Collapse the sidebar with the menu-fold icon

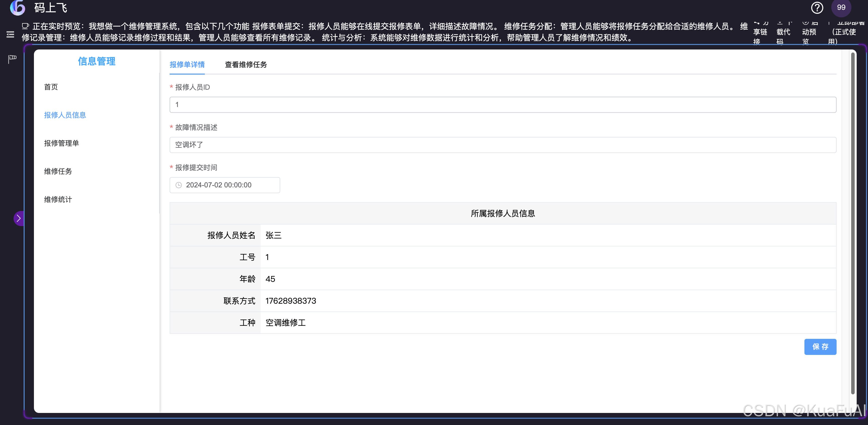point(11,34)
